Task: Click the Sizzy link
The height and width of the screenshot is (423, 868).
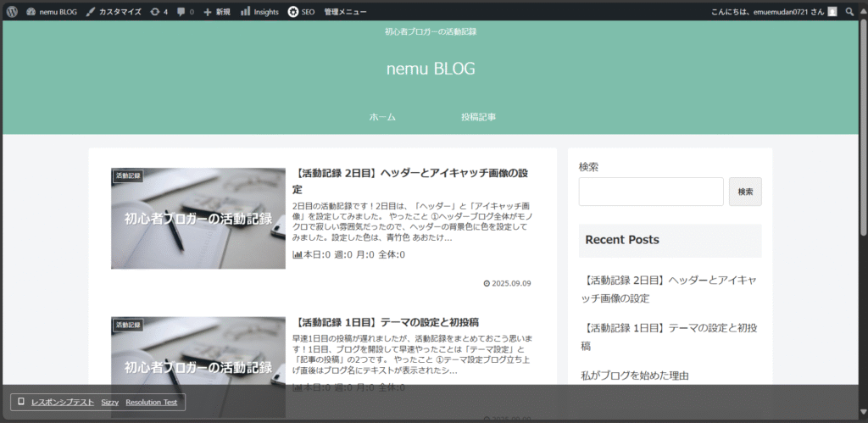Action: pyautogui.click(x=109, y=403)
